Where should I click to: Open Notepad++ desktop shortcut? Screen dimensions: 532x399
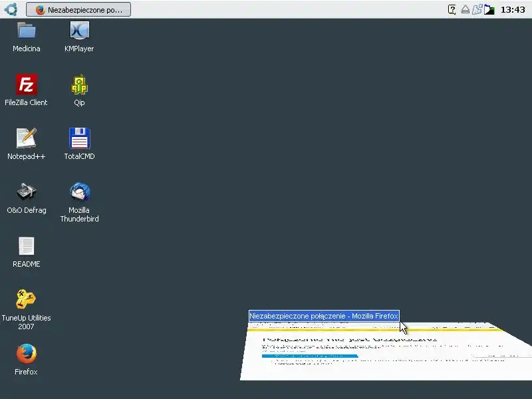[27, 138]
